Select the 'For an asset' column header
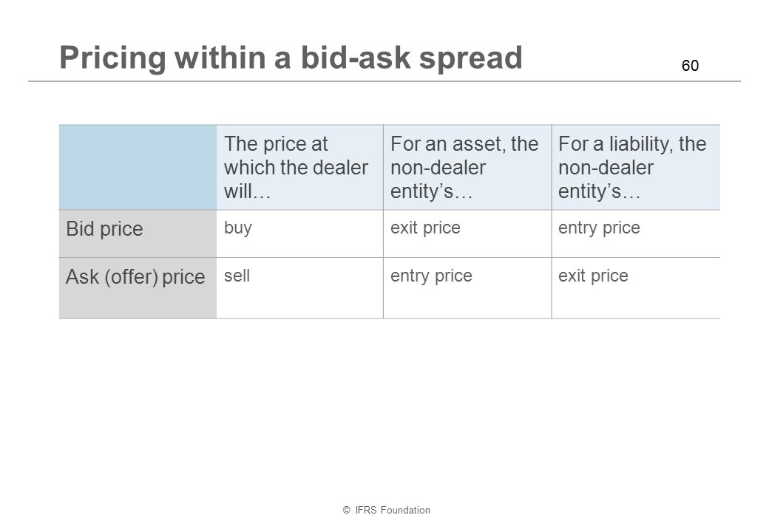 click(467, 168)
